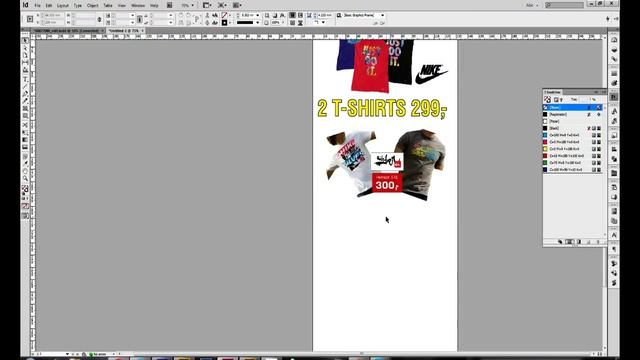640x360 pixels.
Task: Open the Arrange Documents dropdown
Action: point(237,5)
